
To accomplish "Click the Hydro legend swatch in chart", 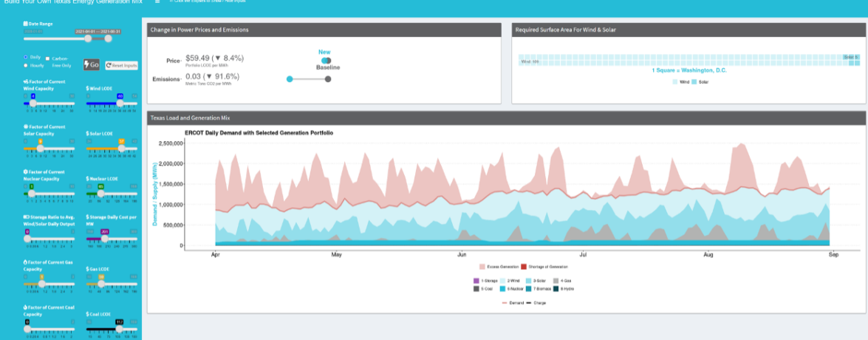I will tap(554, 288).
